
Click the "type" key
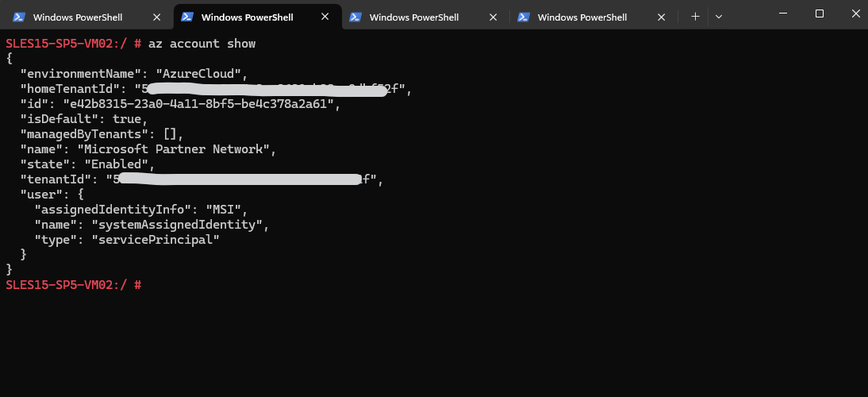[56, 240]
